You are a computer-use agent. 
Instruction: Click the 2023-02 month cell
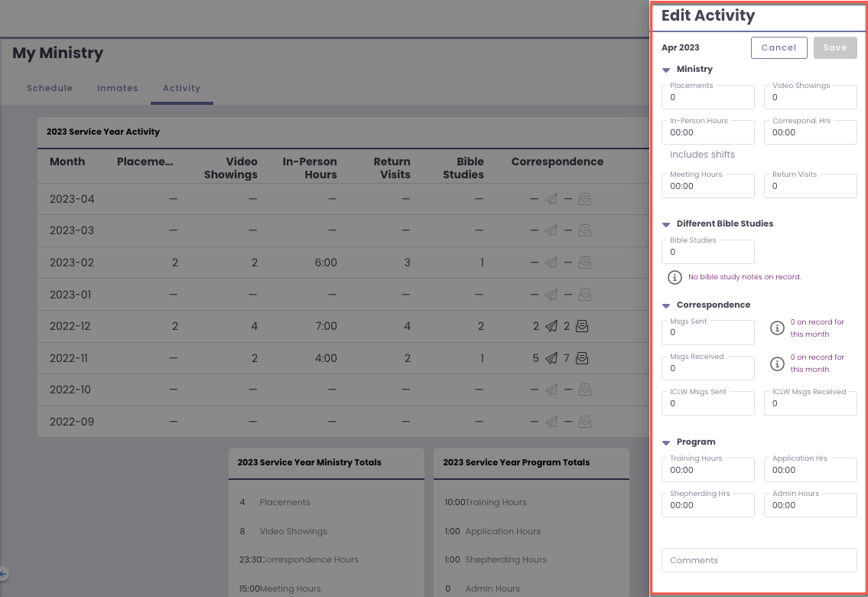pyautogui.click(x=72, y=263)
